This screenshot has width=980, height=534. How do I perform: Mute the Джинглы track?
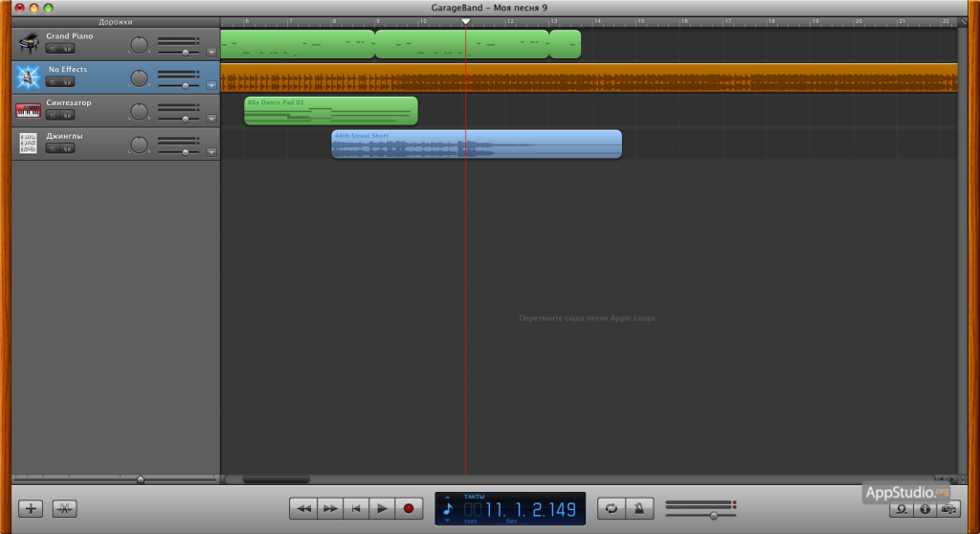tap(54, 148)
